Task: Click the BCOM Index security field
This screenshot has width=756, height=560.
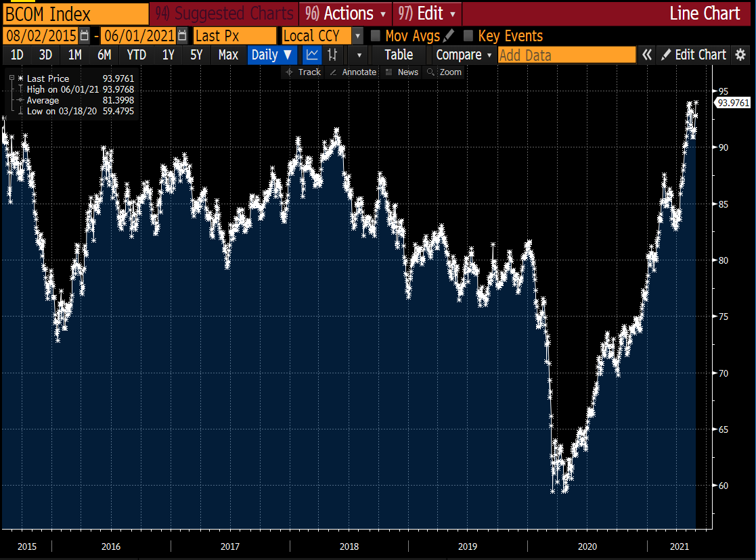Action: pos(76,14)
